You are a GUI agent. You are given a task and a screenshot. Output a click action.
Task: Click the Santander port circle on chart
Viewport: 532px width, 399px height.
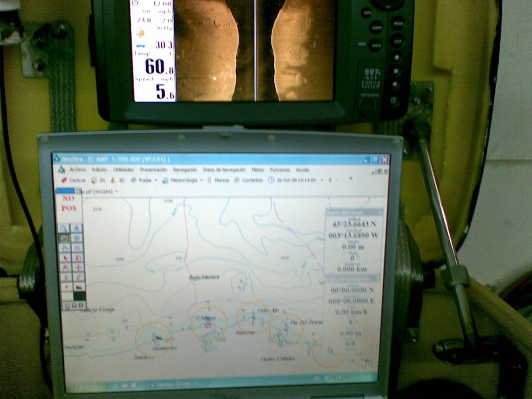click(x=154, y=339)
